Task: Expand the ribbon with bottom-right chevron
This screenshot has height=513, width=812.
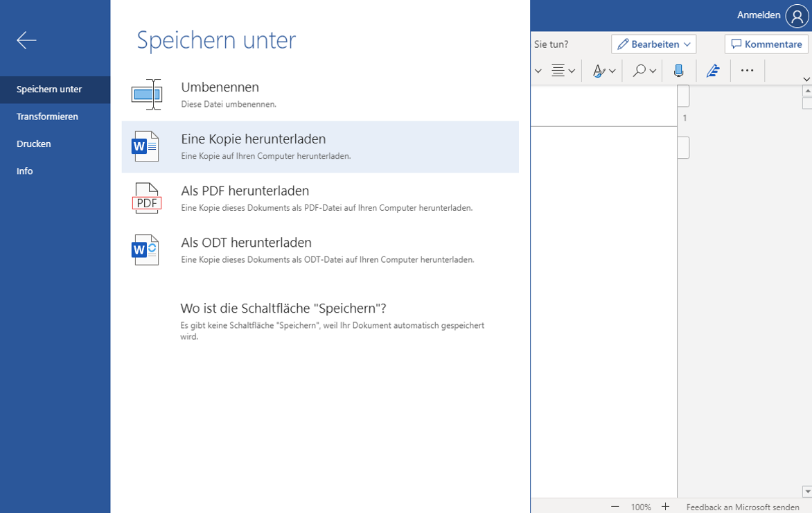Action: [806, 79]
